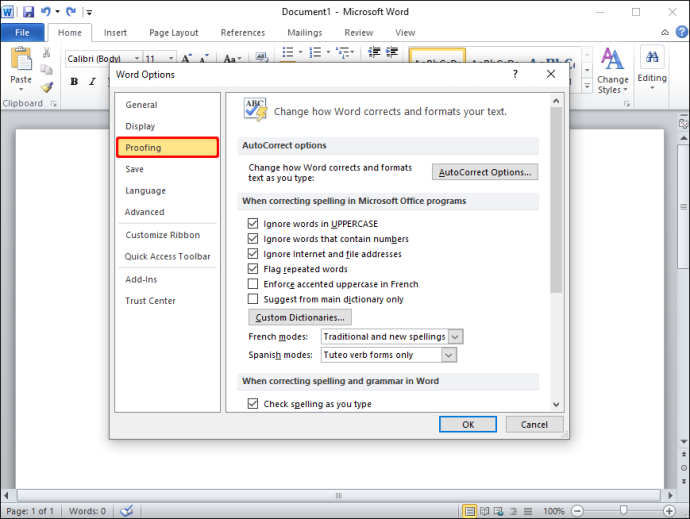The height and width of the screenshot is (519, 690).
Task: Click the Zoom Out minus button
Action: 577,511
